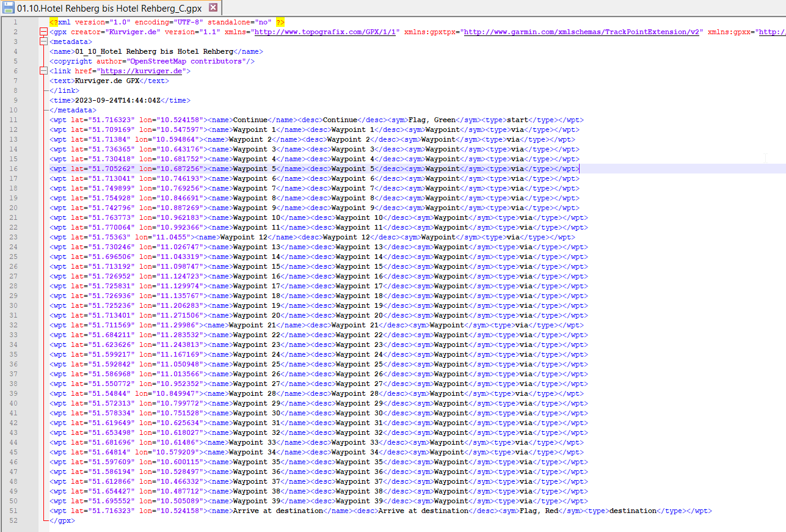The image size is (786, 532).
Task: Collapse the metadata block fold marker
Action: [x=43, y=42]
